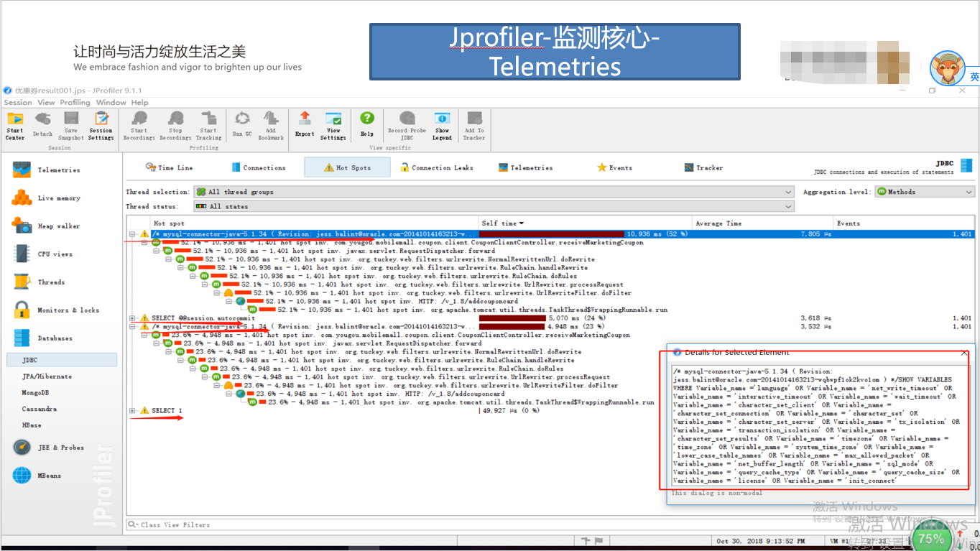Click the Record Probe JDBC icon
Image resolution: width=980 pixels, height=551 pixels.
[407, 126]
